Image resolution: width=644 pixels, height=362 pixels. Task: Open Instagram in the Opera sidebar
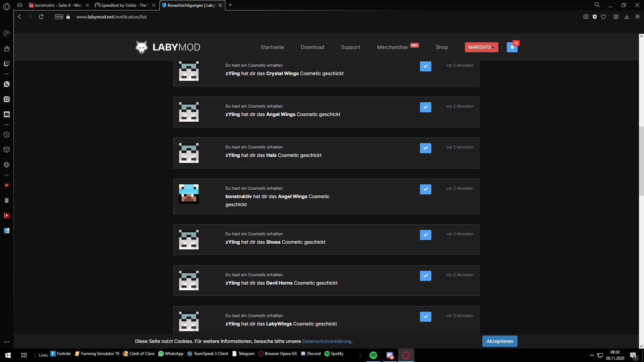click(x=7, y=99)
